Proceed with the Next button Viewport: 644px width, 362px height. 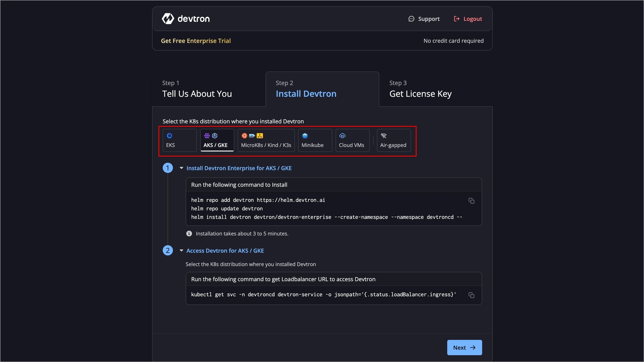(x=465, y=347)
